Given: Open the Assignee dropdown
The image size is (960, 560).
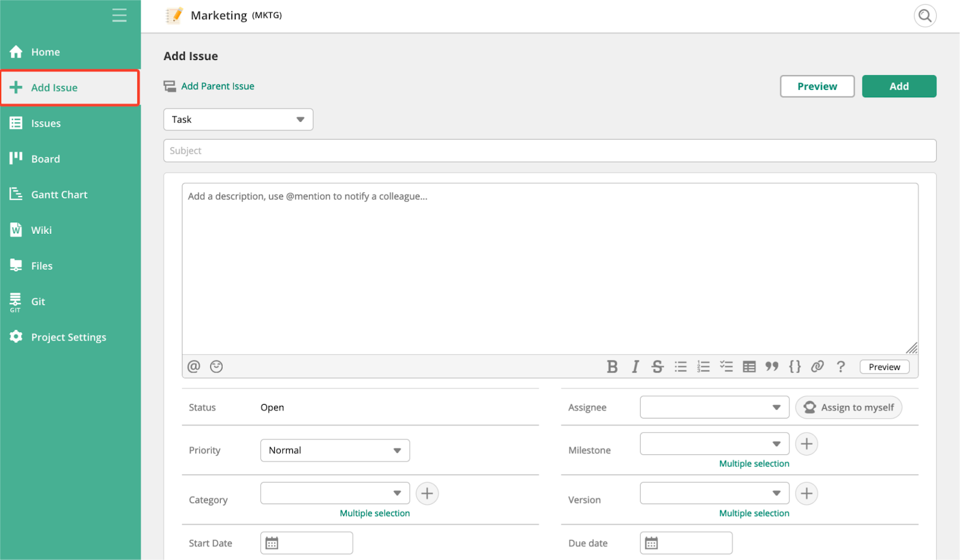Looking at the screenshot, I should [x=715, y=407].
